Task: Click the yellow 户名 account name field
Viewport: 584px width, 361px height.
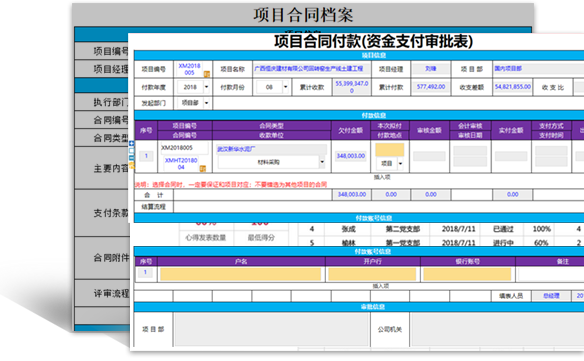Action: click(241, 274)
